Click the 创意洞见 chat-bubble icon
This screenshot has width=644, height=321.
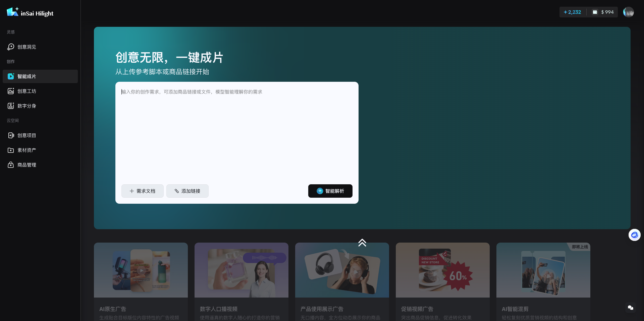click(x=11, y=47)
